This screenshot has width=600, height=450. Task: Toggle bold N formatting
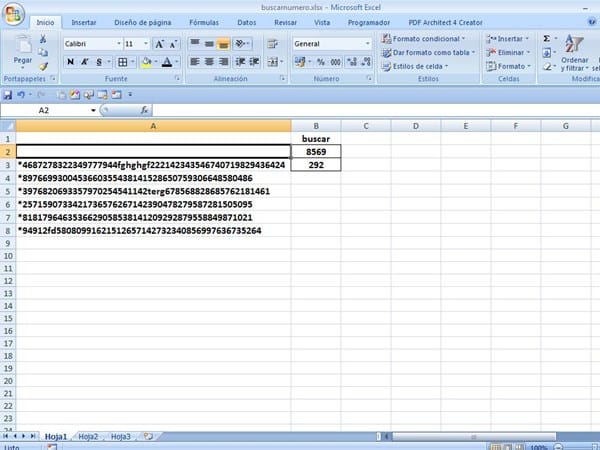click(70, 62)
